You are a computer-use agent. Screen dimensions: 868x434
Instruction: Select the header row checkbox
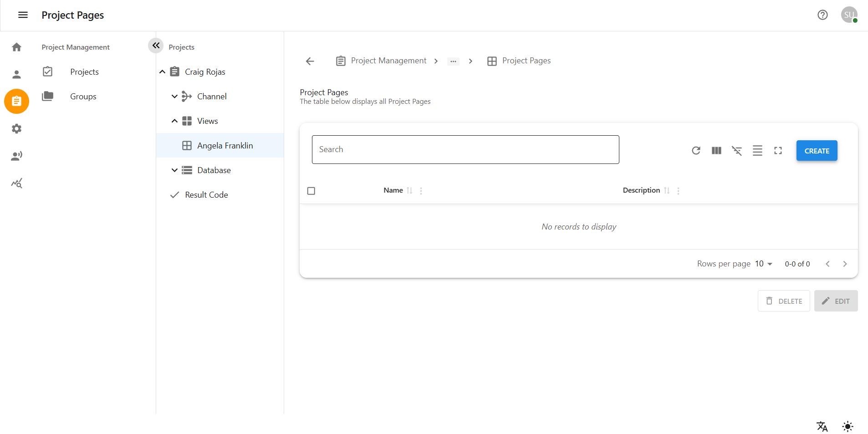coord(311,191)
